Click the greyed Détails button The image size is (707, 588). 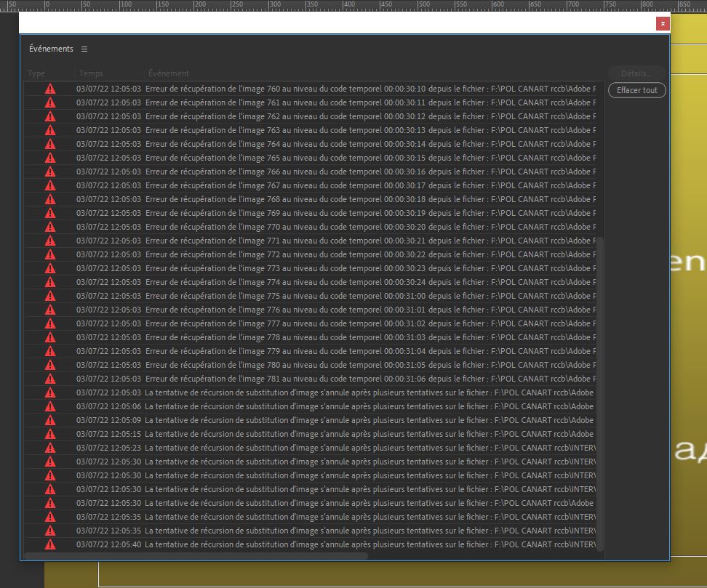(x=636, y=73)
